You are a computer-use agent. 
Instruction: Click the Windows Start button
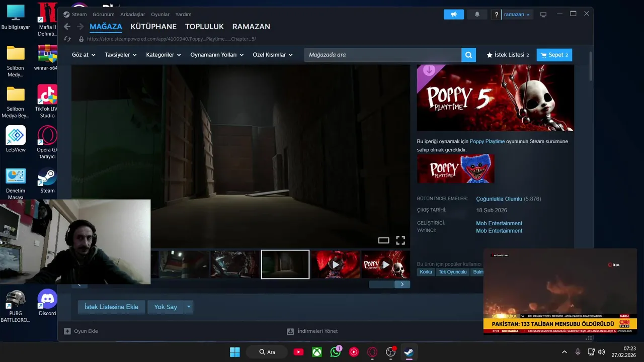pos(235,352)
